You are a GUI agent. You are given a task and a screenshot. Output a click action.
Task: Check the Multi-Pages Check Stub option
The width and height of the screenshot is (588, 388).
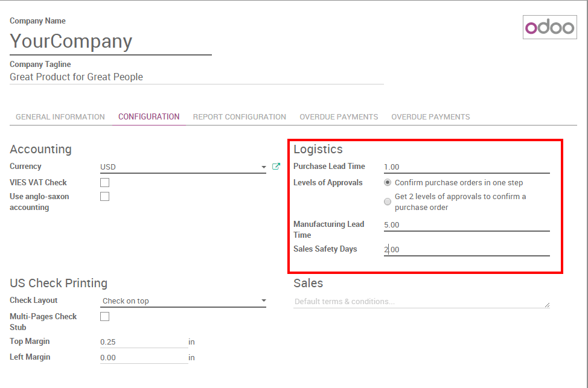[104, 316]
